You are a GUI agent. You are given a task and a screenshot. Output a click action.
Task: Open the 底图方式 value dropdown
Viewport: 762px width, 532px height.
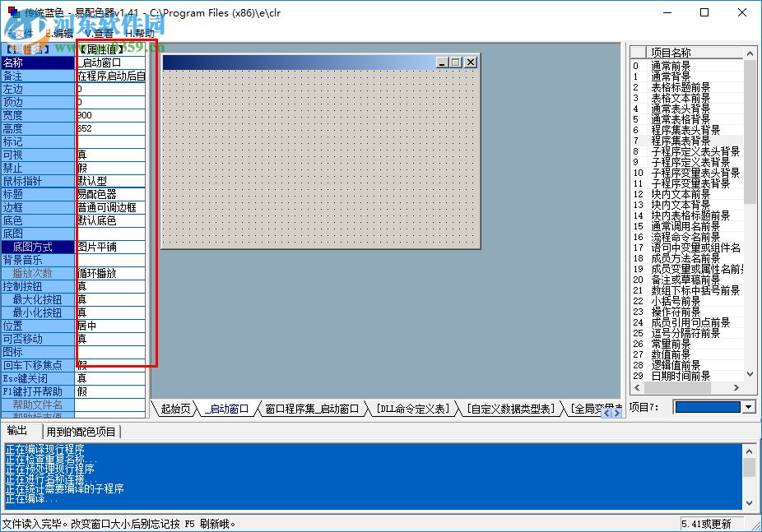(111, 247)
